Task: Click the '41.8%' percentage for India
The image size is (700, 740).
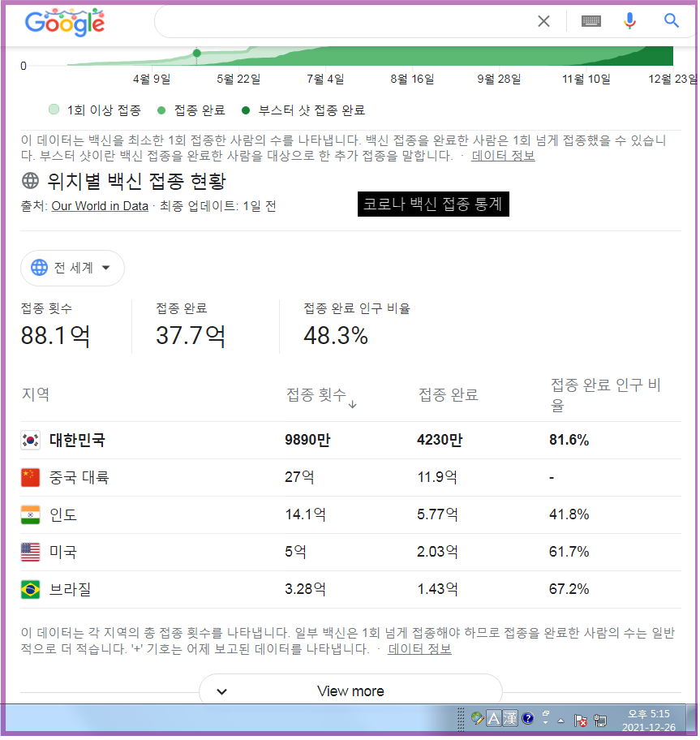Action: coord(570,515)
